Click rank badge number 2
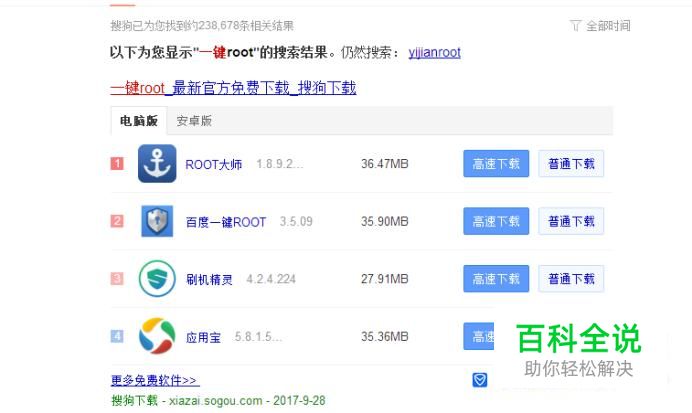Viewport: 692px width, 413px height. pyautogui.click(x=117, y=221)
